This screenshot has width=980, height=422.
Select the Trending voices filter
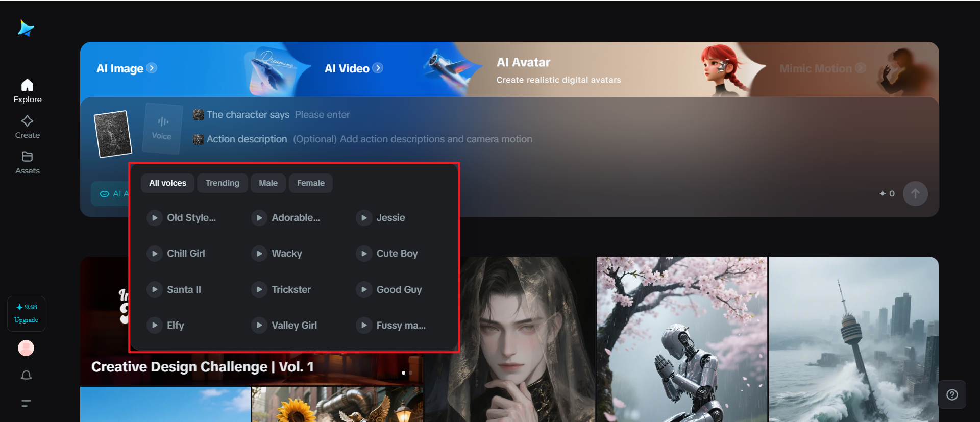223,183
